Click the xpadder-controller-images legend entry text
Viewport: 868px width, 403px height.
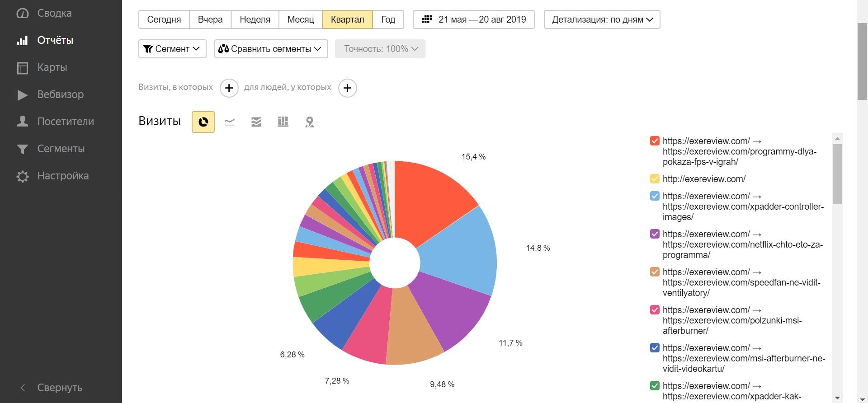pyautogui.click(x=743, y=206)
